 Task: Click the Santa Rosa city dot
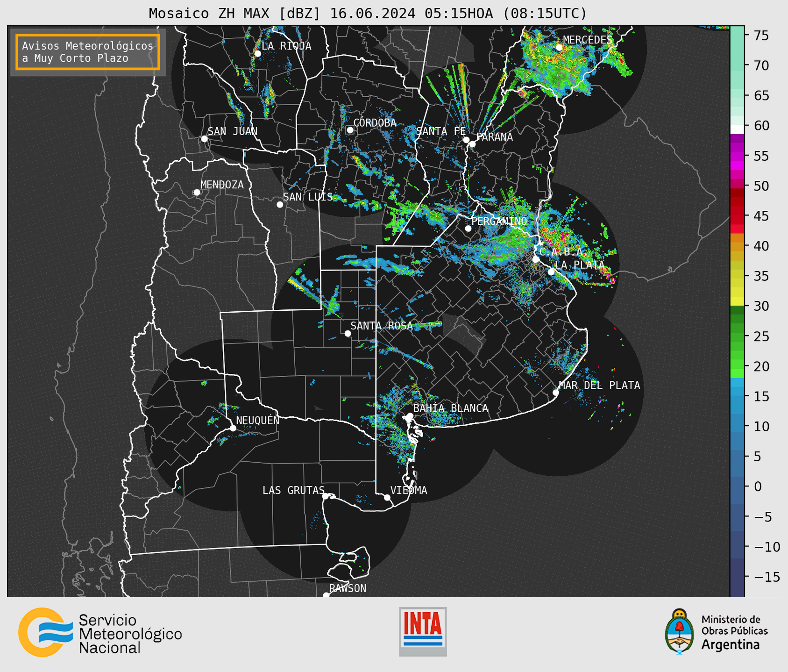click(x=348, y=333)
